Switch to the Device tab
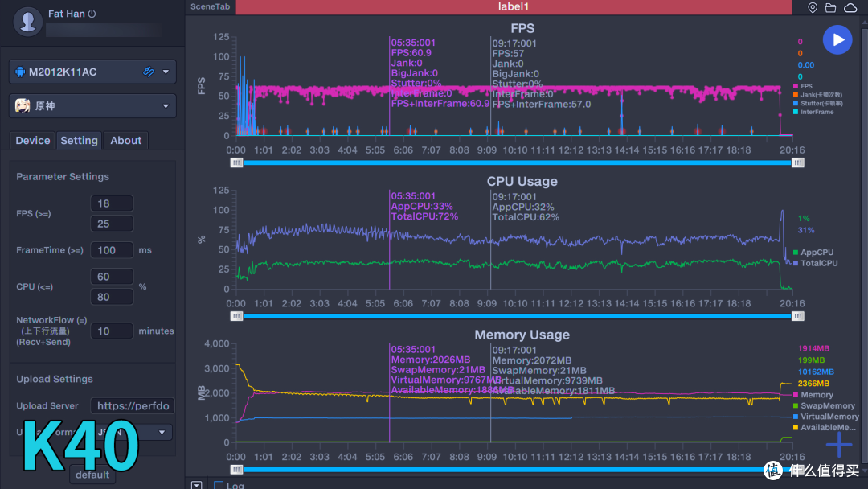Screen dimensions: 868x489 33,140
